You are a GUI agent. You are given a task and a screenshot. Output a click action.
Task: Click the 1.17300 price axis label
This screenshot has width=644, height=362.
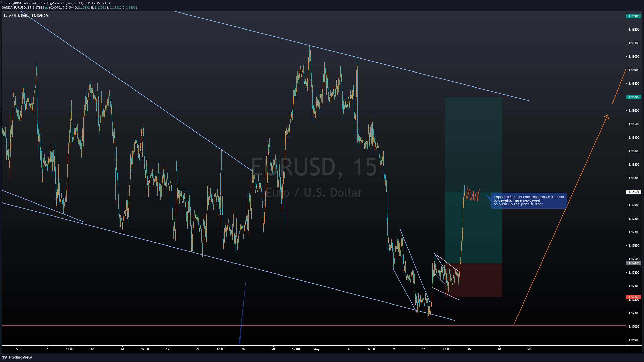634,286
